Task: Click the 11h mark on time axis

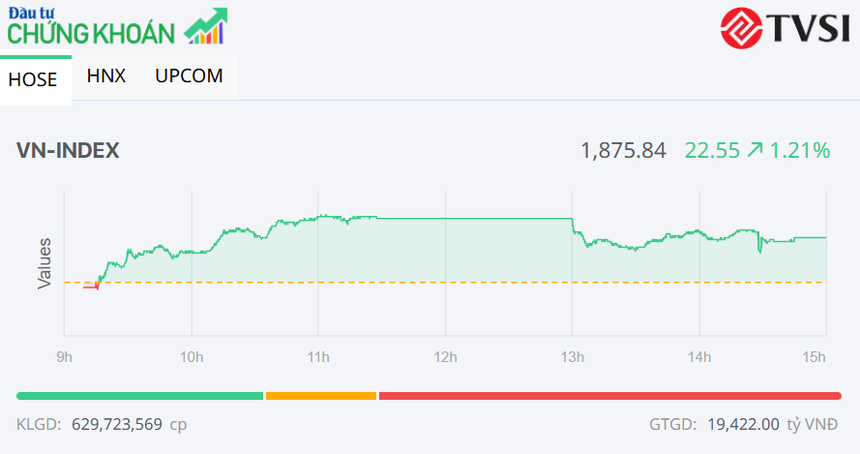Action: pyautogui.click(x=318, y=357)
